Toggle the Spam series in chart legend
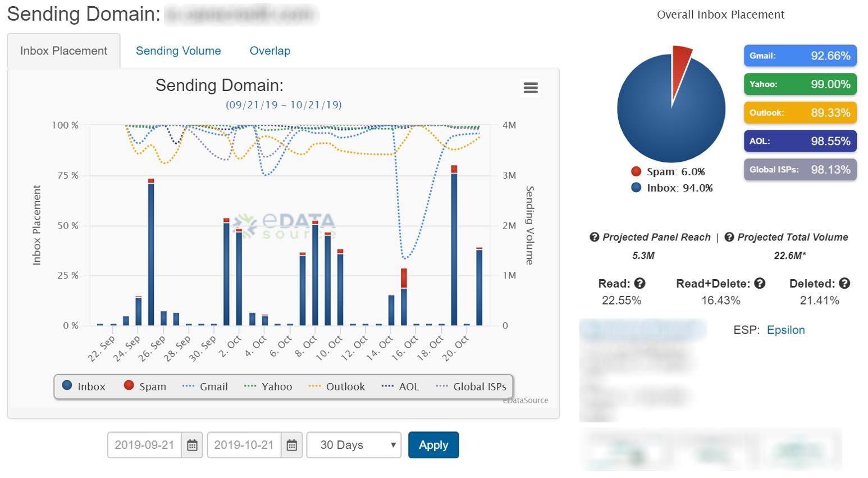This screenshot has width=868, height=478. coord(145,386)
